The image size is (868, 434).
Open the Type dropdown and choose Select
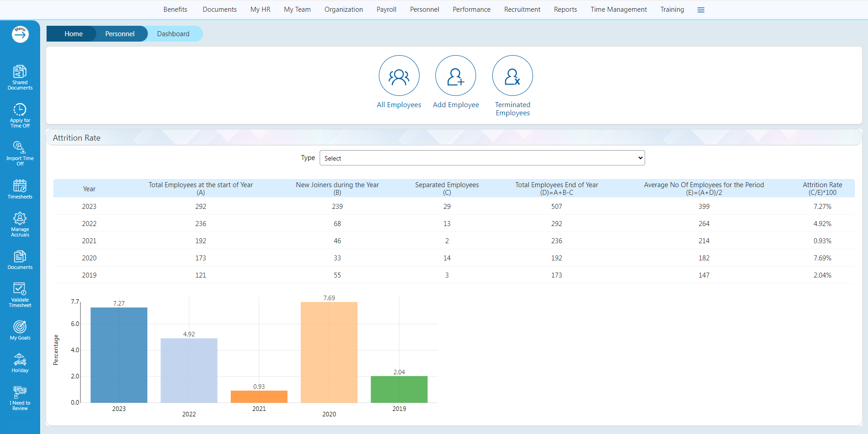[482, 158]
